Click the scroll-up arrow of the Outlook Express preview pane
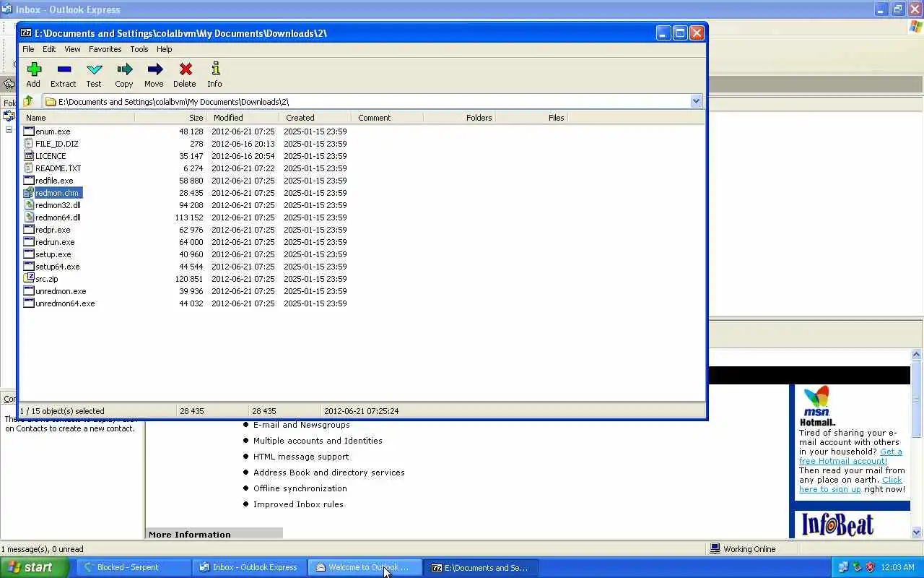Image resolution: width=924 pixels, height=578 pixels. (x=917, y=355)
